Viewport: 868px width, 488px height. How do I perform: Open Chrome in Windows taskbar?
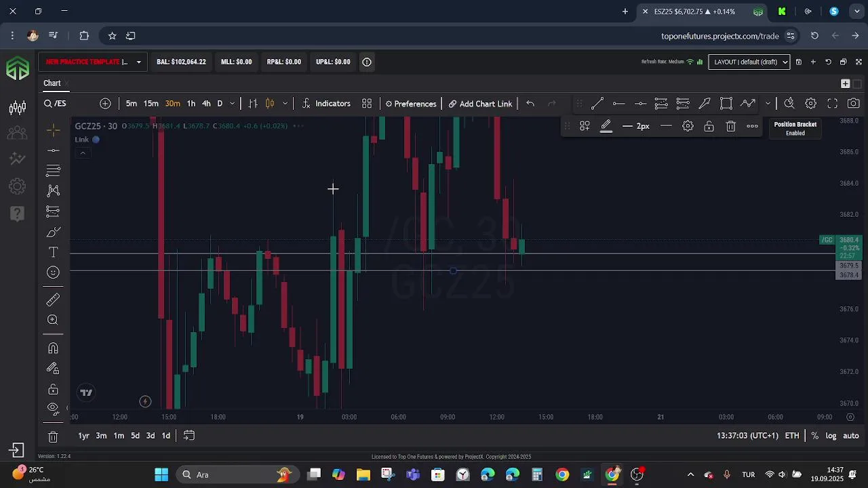(562, 475)
